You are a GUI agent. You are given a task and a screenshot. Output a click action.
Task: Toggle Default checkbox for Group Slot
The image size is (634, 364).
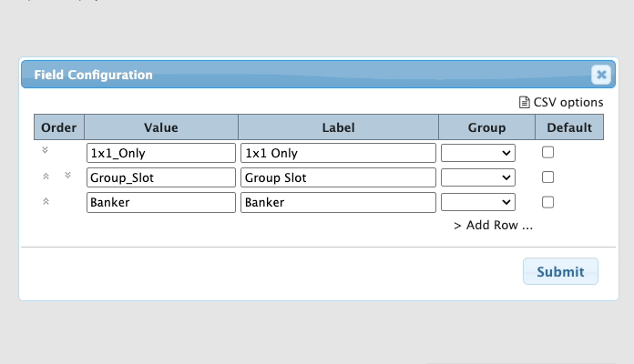(x=547, y=177)
